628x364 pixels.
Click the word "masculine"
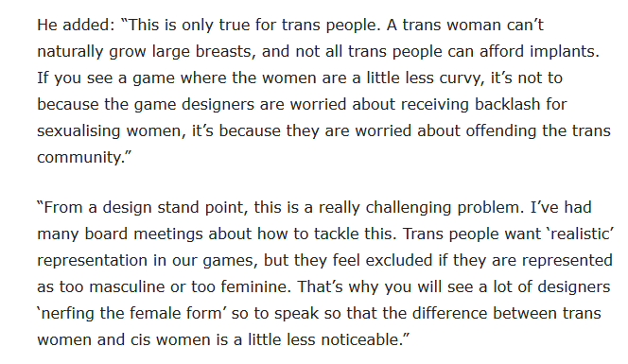click(126, 287)
